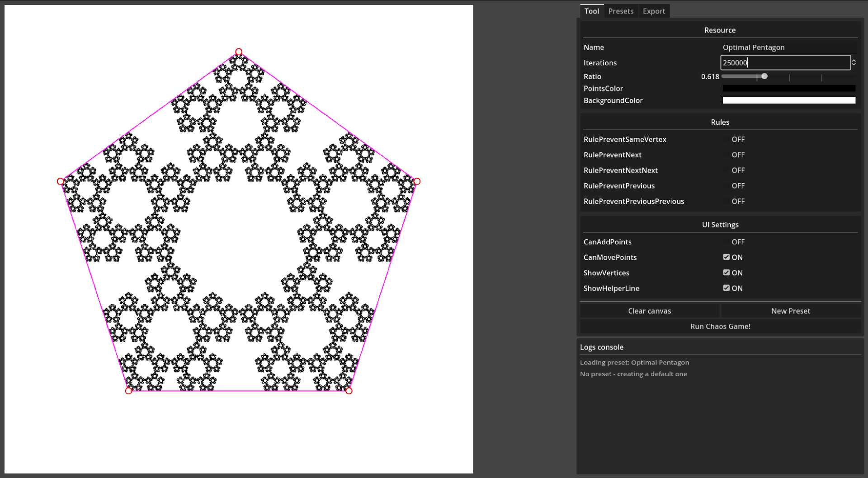Click the Logs console heading

(601, 347)
